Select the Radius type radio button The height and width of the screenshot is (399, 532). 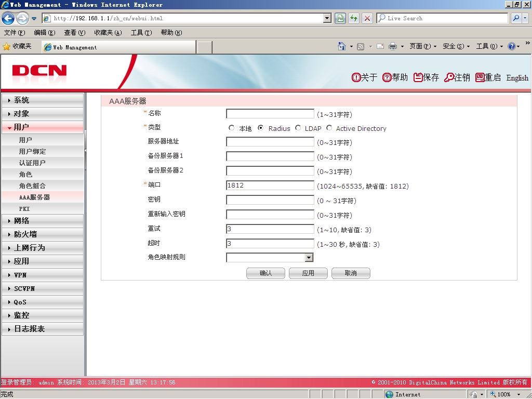(261, 128)
